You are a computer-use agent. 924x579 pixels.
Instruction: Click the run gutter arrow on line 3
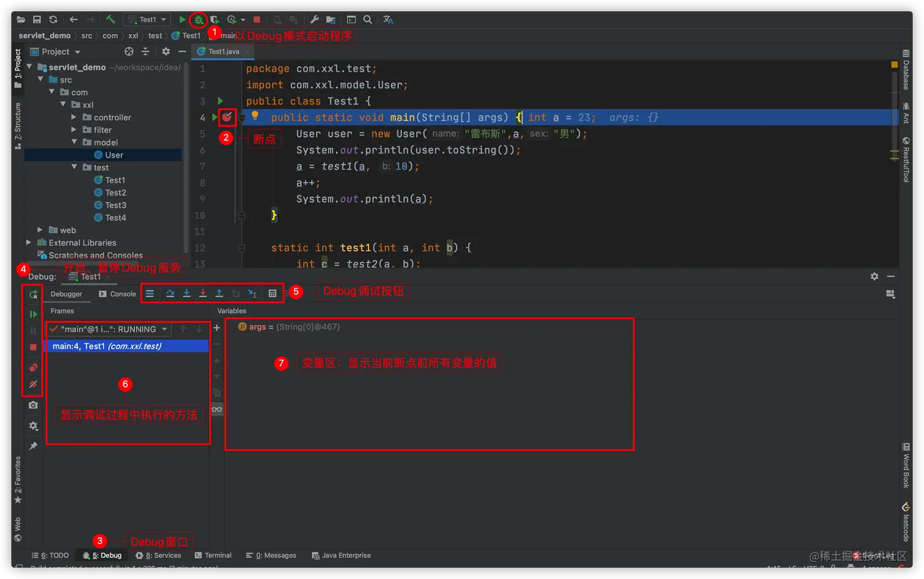(220, 101)
